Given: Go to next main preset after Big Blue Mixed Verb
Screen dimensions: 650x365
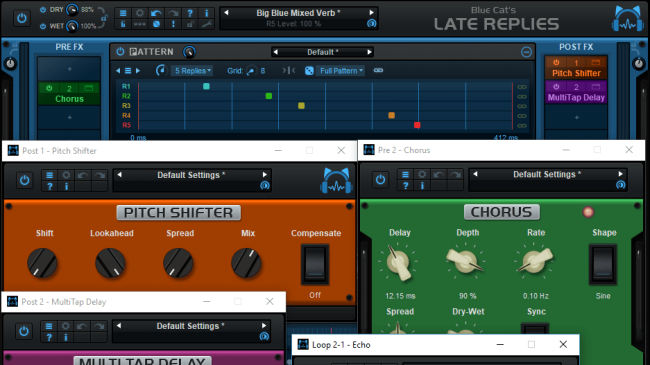Looking at the screenshot, I should (371, 13).
